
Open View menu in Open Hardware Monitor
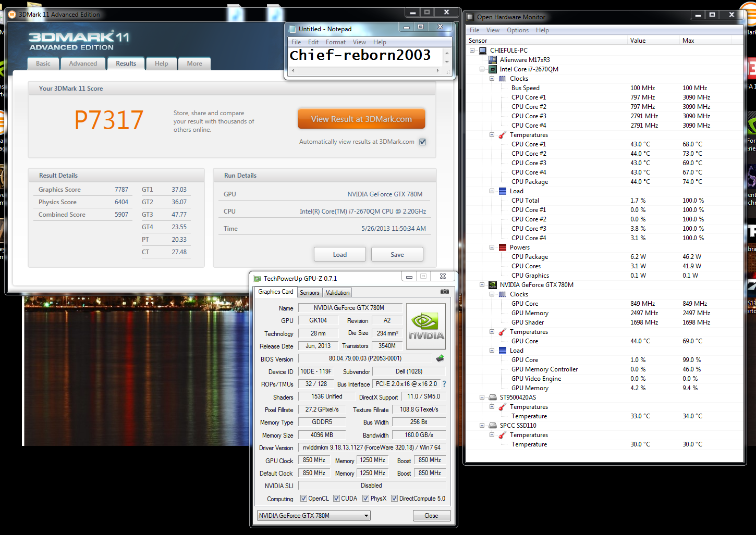pos(493,30)
